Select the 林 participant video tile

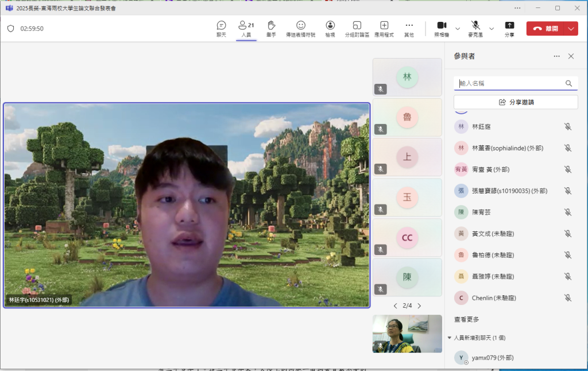[x=407, y=77]
